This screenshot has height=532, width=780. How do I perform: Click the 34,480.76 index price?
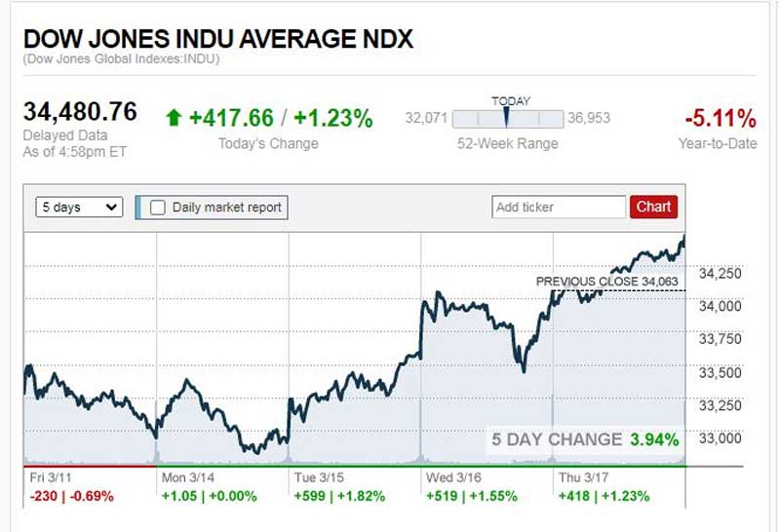coord(80,112)
